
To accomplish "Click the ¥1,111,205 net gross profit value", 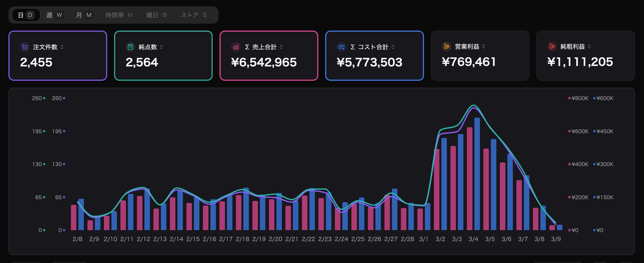I will (x=580, y=62).
